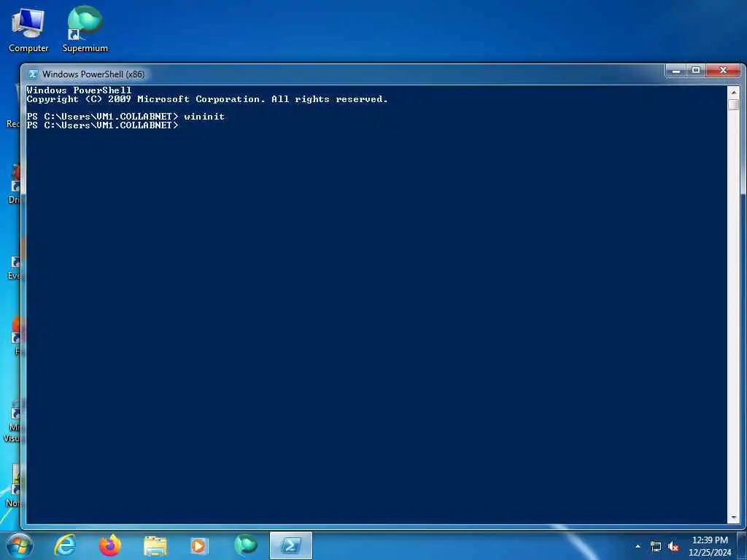Click the muted volume tray icon
This screenshot has width=747, height=560.
click(673, 546)
